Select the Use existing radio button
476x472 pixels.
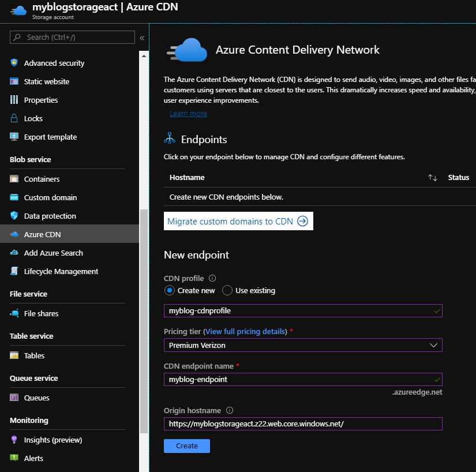coord(227,290)
